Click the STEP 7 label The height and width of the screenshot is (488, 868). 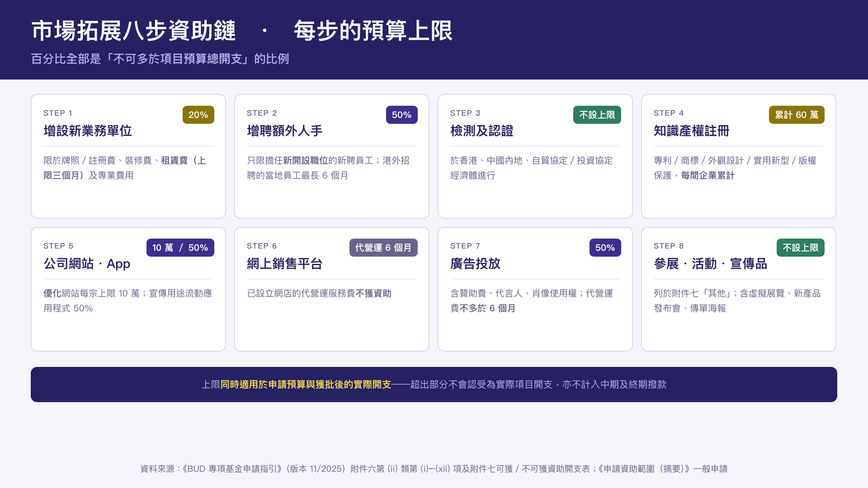click(x=465, y=246)
